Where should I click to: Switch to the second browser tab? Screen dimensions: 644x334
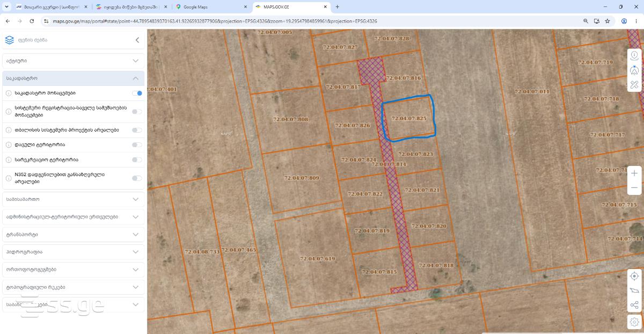tap(131, 7)
